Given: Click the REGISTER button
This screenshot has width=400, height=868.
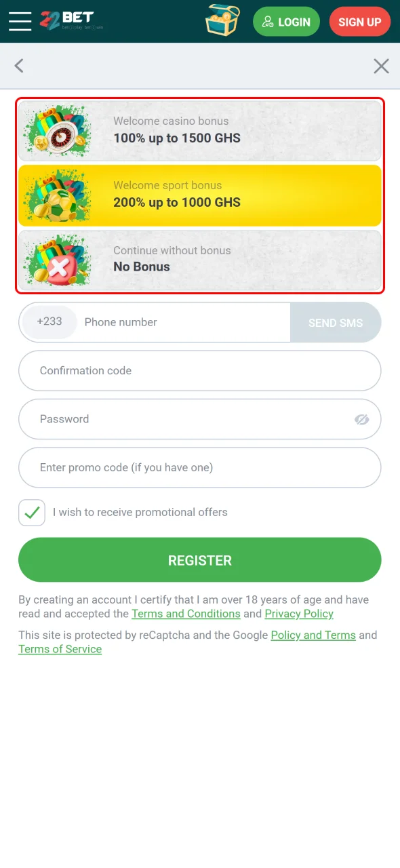Looking at the screenshot, I should pyautogui.click(x=200, y=559).
